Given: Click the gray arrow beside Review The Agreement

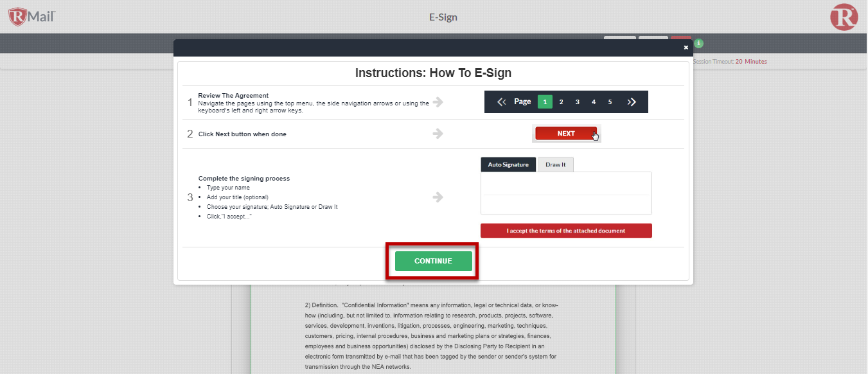Looking at the screenshot, I should (x=438, y=101).
